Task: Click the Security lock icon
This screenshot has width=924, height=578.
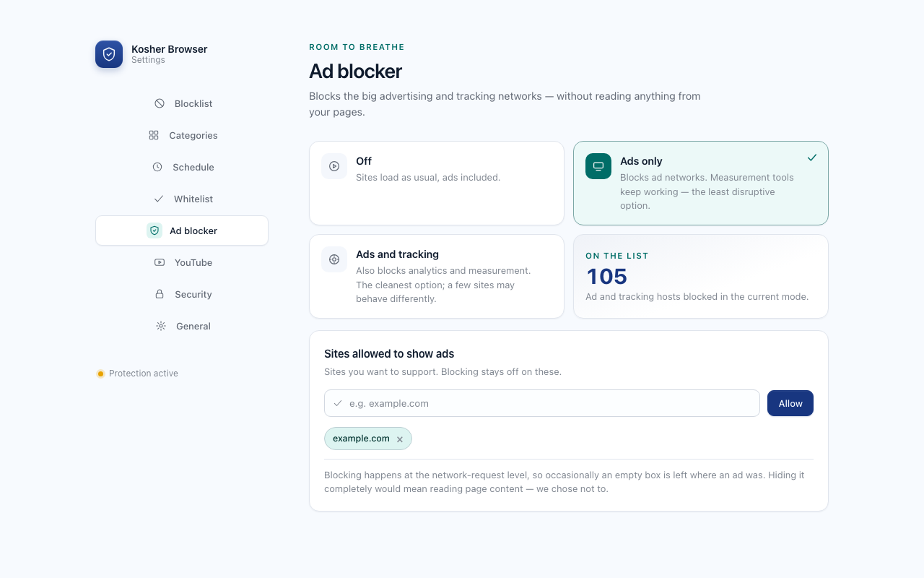Action: tap(160, 294)
